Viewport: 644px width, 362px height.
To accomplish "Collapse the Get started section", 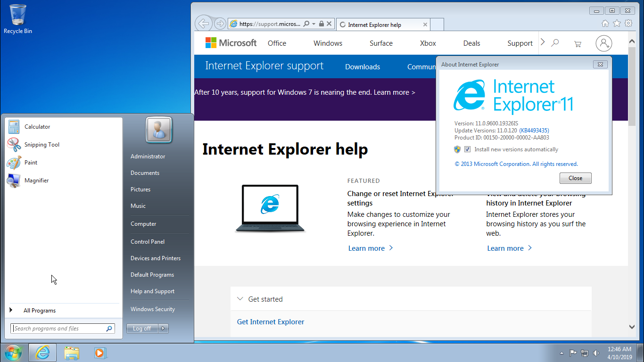I will (x=240, y=299).
